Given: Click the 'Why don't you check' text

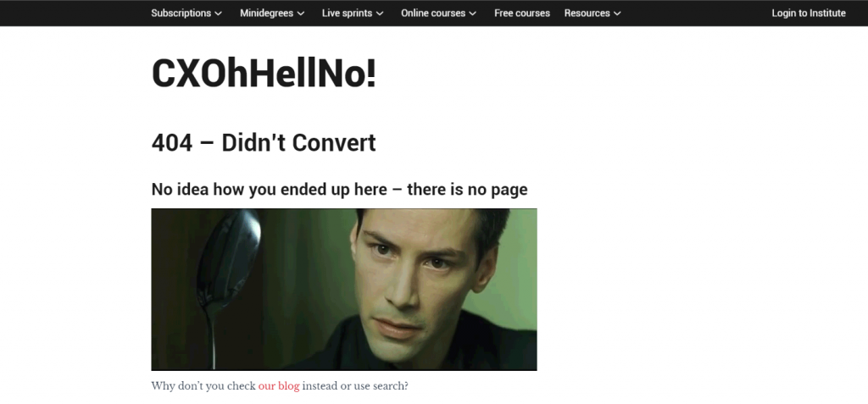Looking at the screenshot, I should [203, 386].
